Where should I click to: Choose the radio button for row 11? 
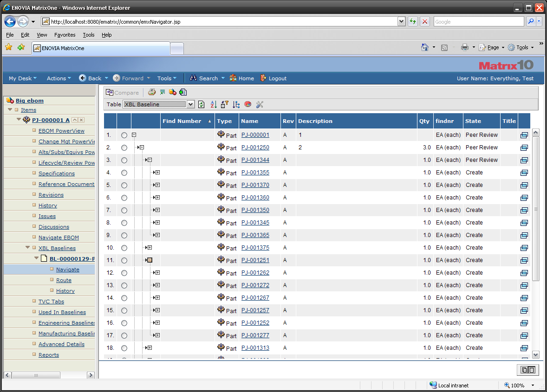[124, 261]
